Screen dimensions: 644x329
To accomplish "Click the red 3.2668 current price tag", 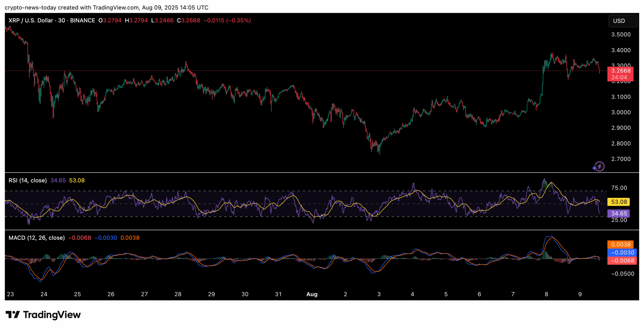I will [620, 71].
